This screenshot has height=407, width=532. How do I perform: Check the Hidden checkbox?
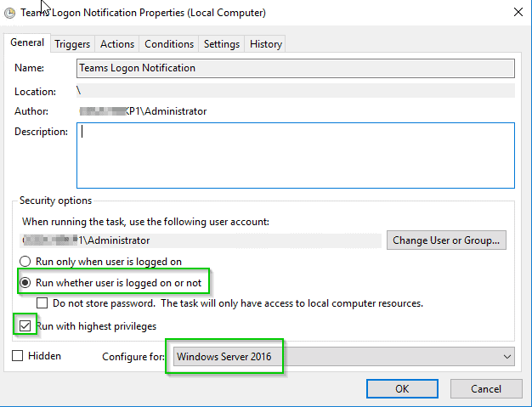click(x=17, y=356)
